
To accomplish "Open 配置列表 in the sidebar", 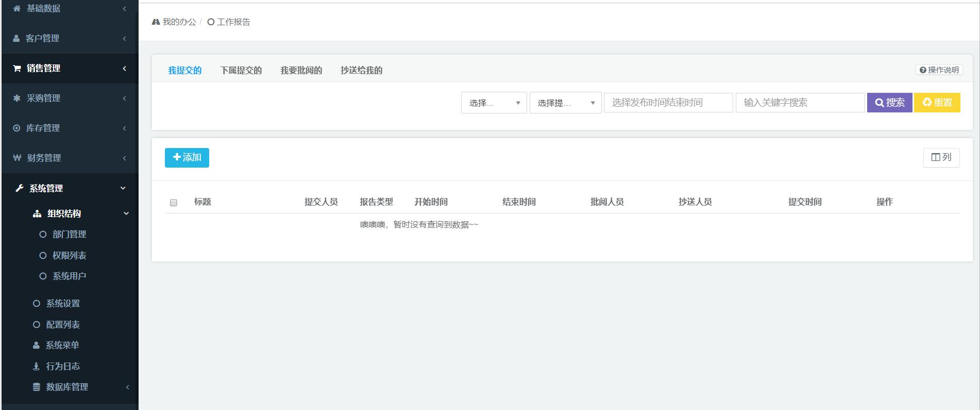I will 63,324.
